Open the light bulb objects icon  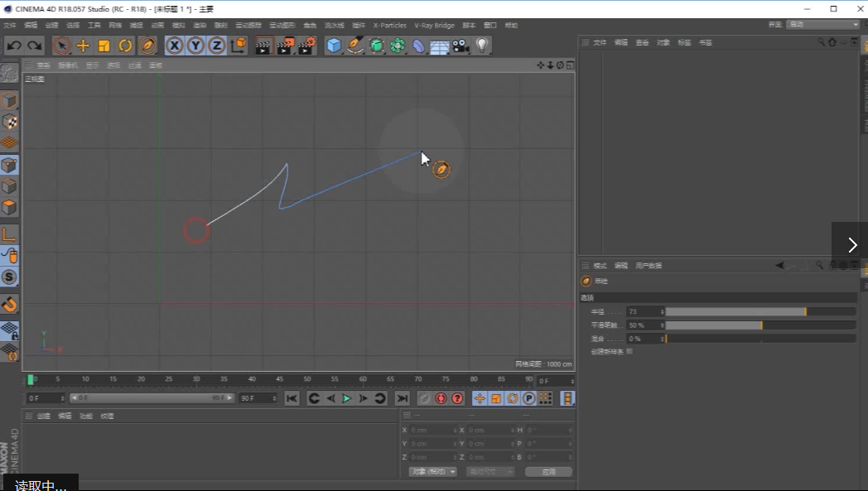pos(482,46)
